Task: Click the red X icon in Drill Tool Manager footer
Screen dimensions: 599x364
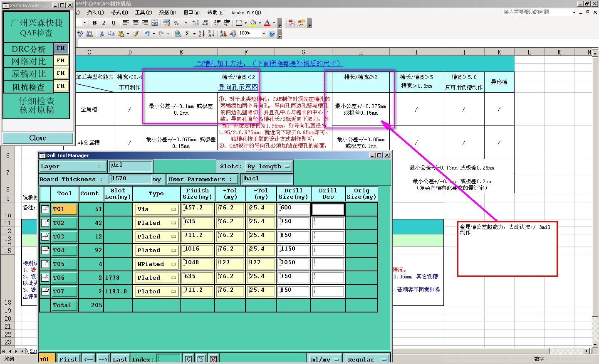Action: coord(213,359)
